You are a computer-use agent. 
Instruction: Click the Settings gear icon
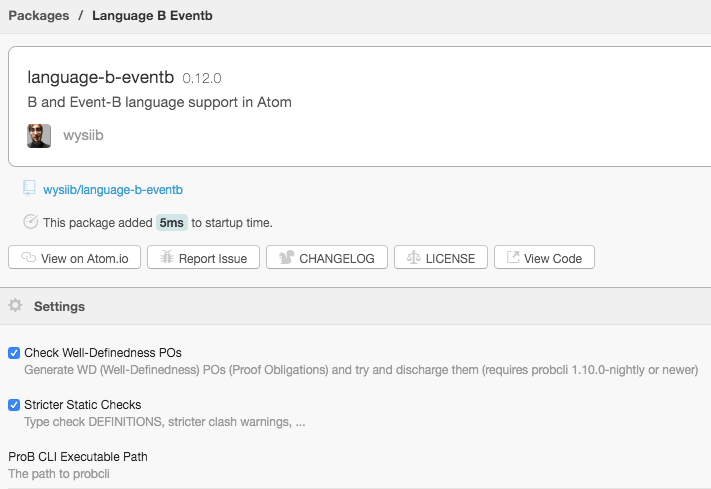click(15, 306)
